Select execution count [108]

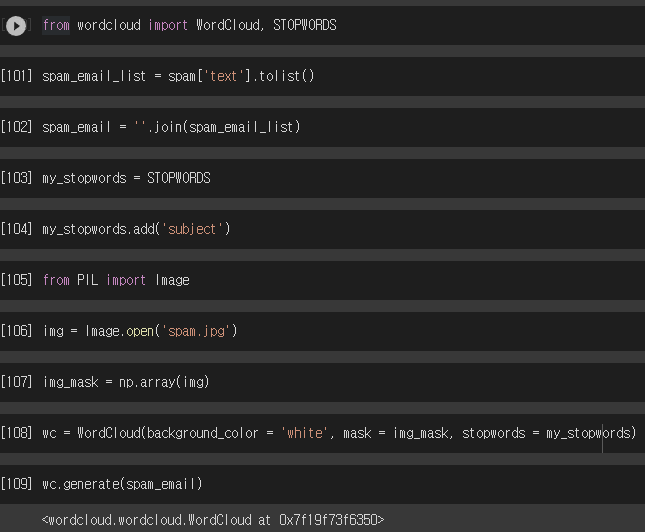[x=16, y=433]
